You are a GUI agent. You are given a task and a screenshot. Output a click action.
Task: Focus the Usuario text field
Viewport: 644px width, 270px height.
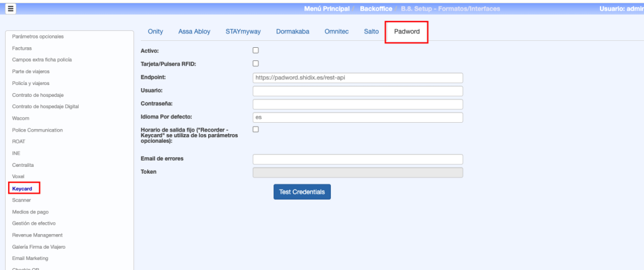[357, 91]
